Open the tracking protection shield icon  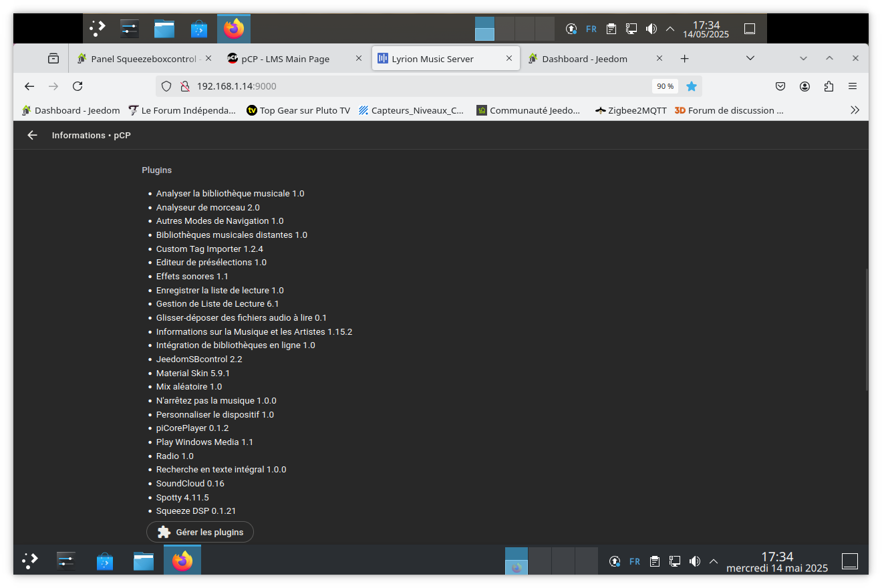pyautogui.click(x=167, y=86)
